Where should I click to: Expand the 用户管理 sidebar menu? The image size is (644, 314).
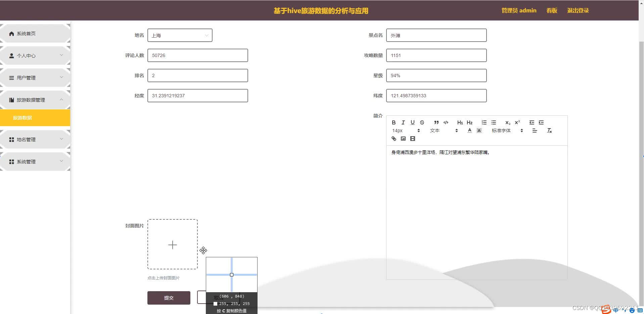point(35,78)
